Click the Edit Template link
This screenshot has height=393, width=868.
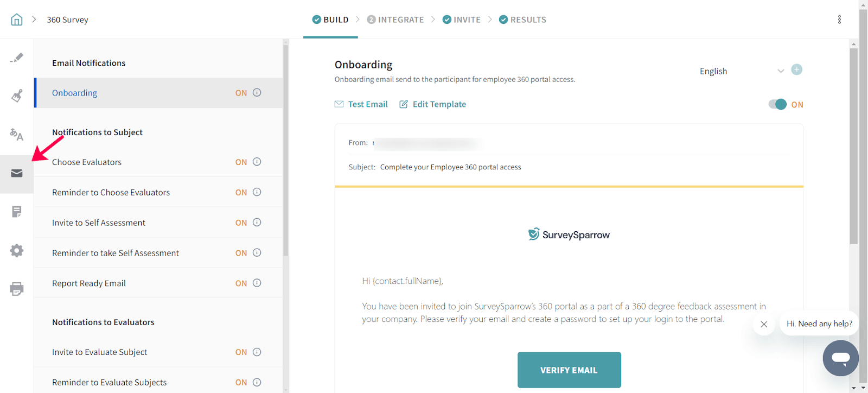point(433,104)
